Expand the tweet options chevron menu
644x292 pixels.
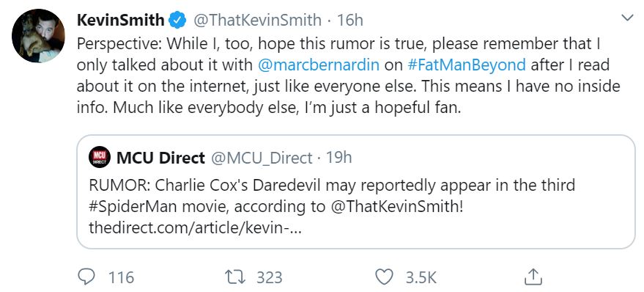click(627, 18)
